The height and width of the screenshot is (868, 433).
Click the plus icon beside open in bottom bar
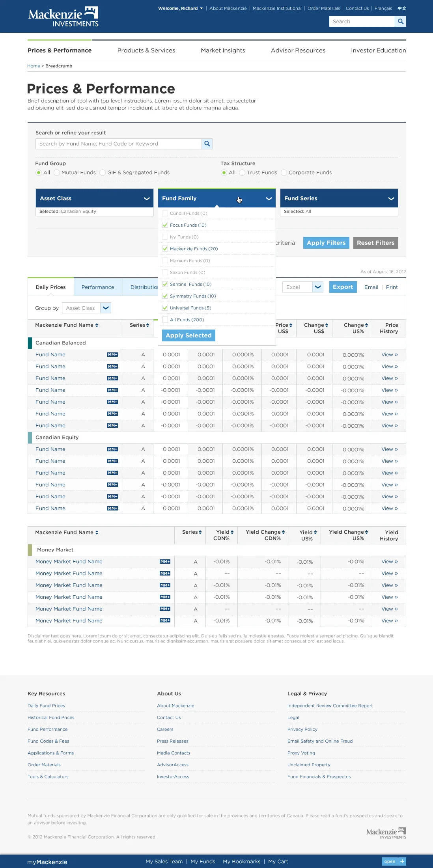click(402, 861)
